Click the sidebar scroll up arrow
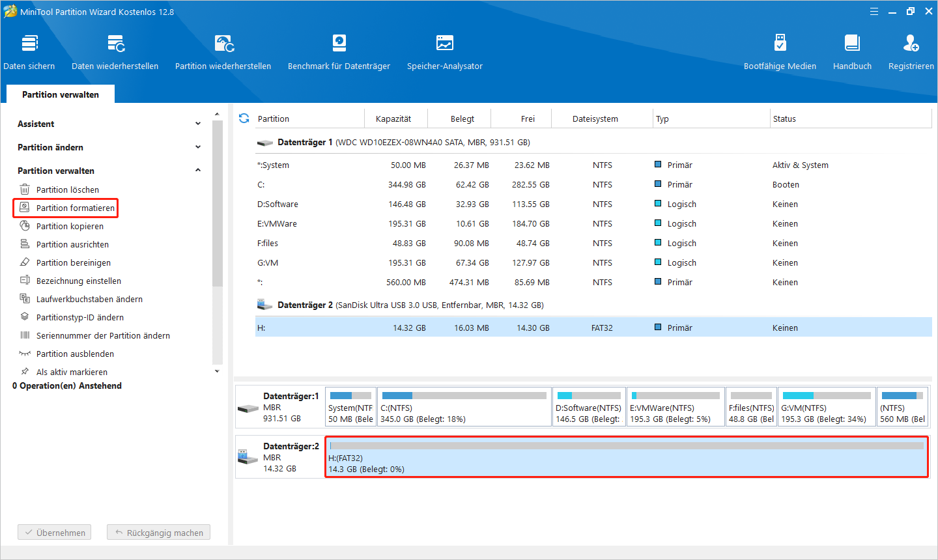The height and width of the screenshot is (560, 938). click(x=217, y=115)
